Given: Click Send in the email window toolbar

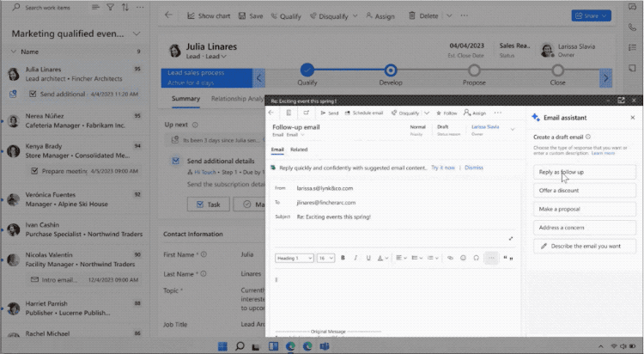Looking at the screenshot, I should pos(330,113).
